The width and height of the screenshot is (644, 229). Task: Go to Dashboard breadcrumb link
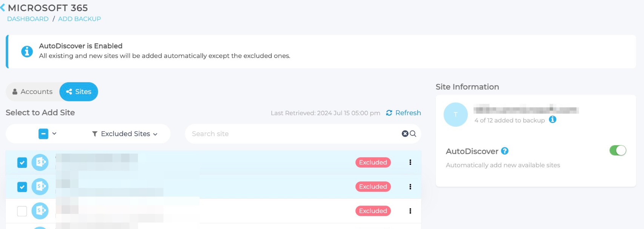(x=28, y=19)
